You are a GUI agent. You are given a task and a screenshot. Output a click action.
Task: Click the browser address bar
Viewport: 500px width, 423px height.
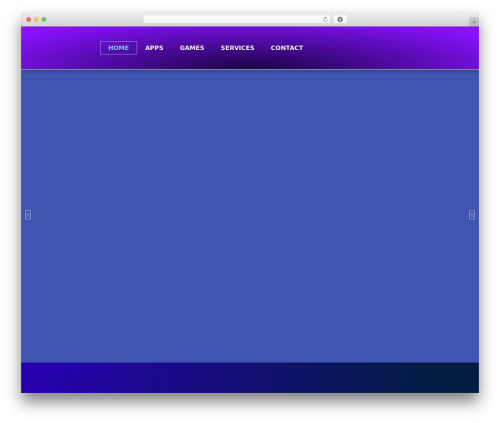237,19
